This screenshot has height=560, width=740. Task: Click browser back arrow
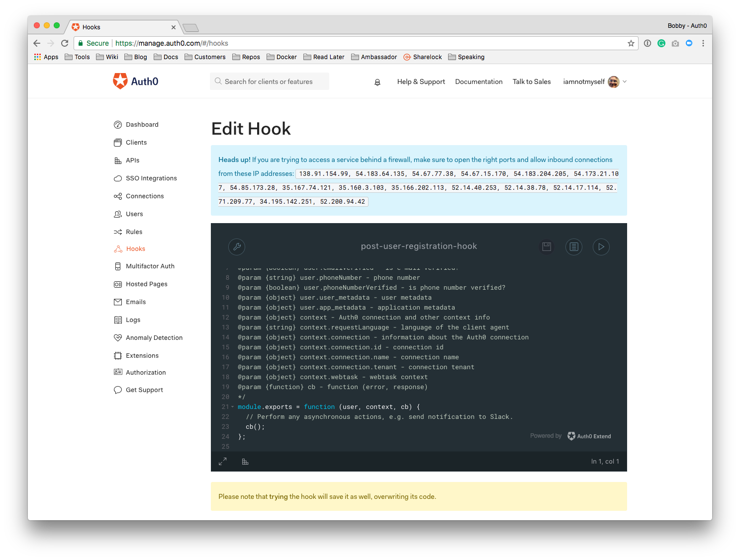pyautogui.click(x=37, y=43)
